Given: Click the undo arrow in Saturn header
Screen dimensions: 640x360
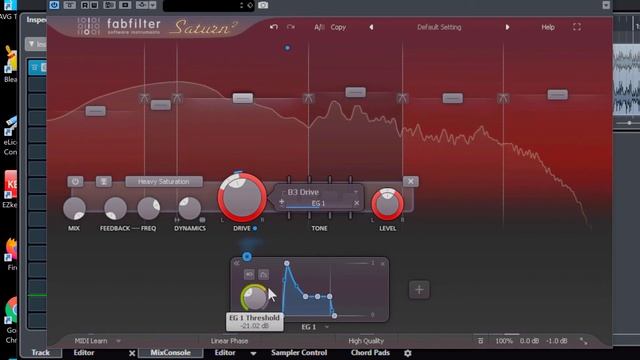Looking at the screenshot, I should click(274, 27).
